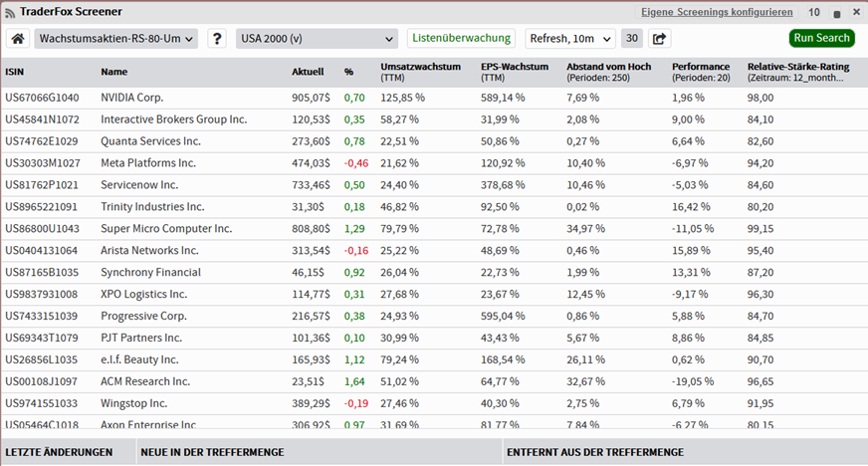Click the share/export icon button
868x466 pixels.
[659, 39]
